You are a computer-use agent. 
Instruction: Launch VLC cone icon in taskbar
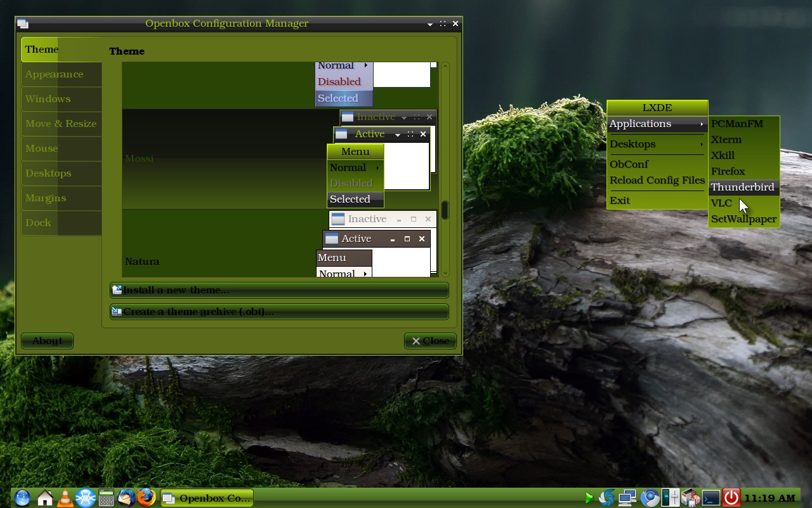[65, 498]
